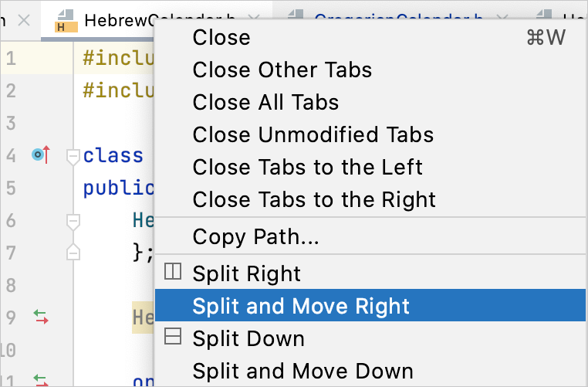Collapse the class fold marker on line 4
This screenshot has width=588, height=387.
[x=73, y=157]
